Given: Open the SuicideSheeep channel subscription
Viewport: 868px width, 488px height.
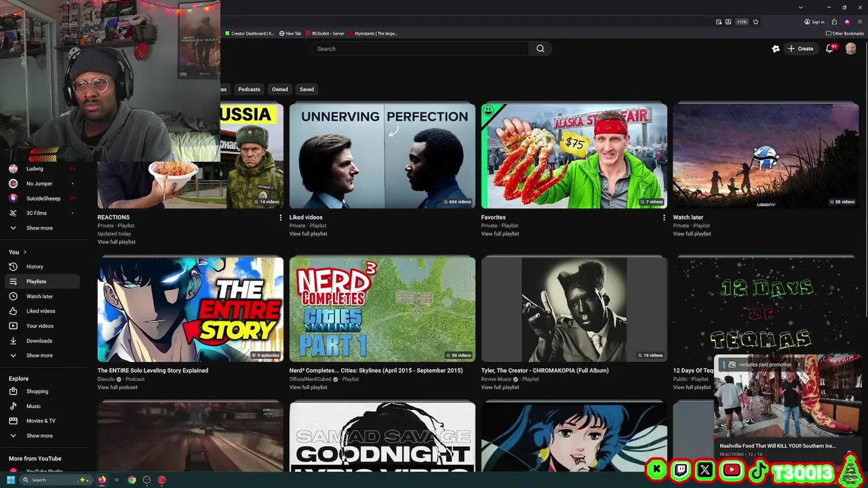Looking at the screenshot, I should click(43, 199).
